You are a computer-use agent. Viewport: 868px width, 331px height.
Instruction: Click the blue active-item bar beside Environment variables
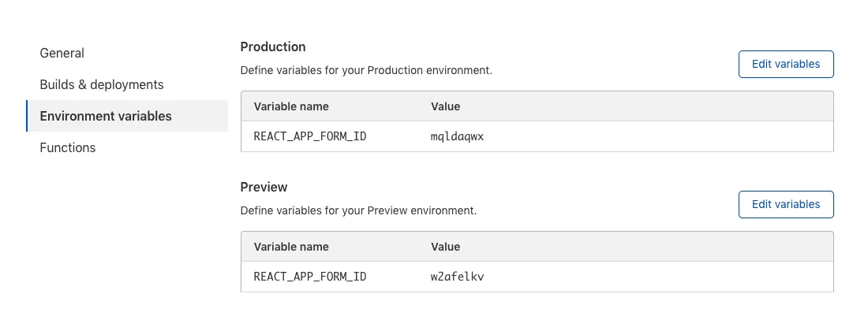[x=27, y=116]
